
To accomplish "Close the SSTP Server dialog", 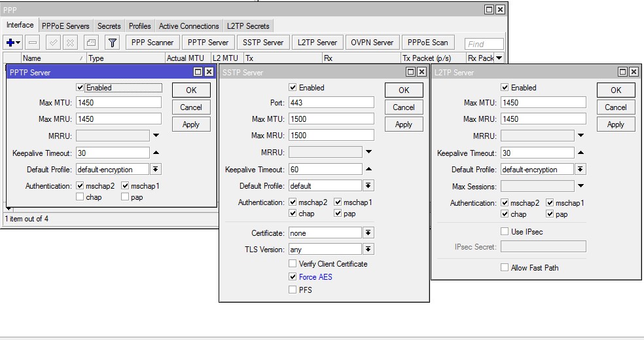I will [421, 72].
